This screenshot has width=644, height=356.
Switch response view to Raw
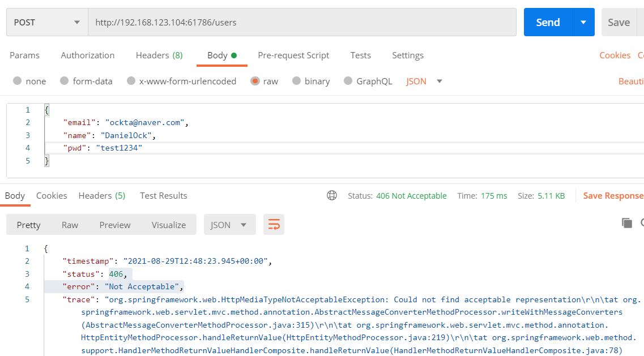coord(70,225)
